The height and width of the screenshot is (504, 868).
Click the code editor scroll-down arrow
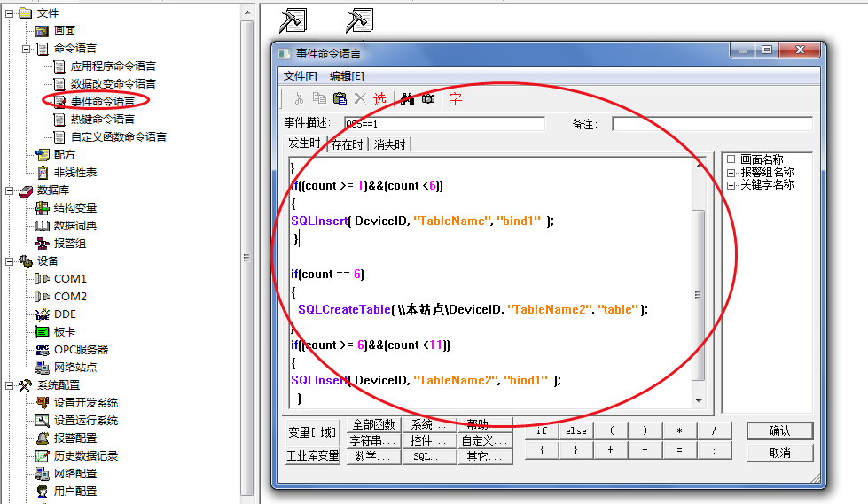coord(699,401)
